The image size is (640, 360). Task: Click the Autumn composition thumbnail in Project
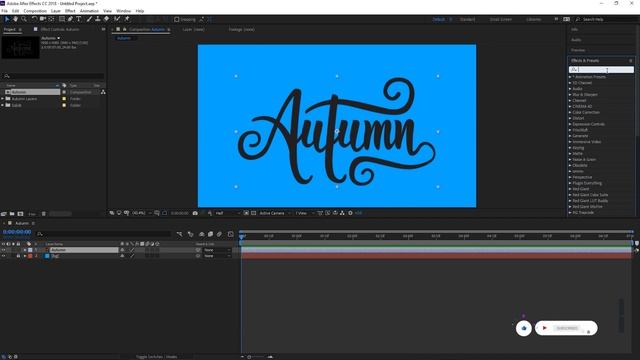[x=21, y=47]
